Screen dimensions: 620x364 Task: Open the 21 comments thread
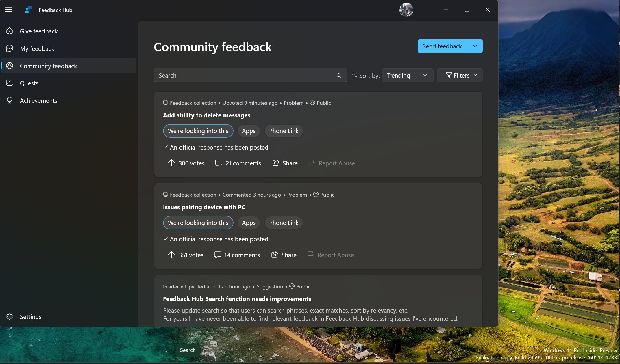pyautogui.click(x=238, y=163)
